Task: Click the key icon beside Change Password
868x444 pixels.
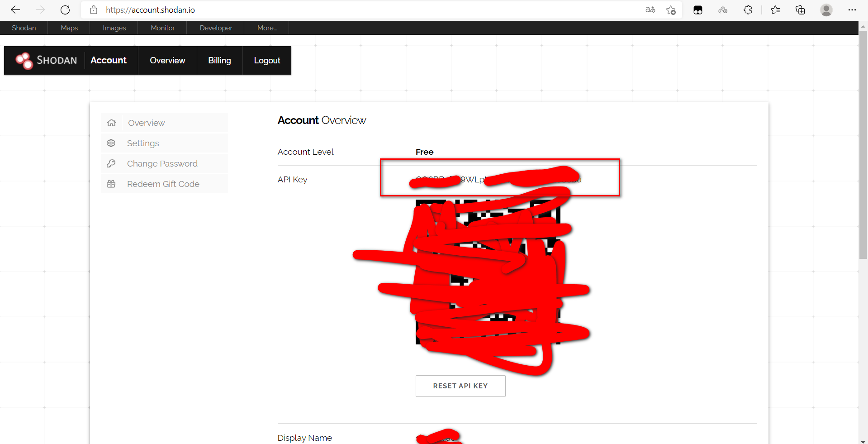Action: (x=111, y=163)
